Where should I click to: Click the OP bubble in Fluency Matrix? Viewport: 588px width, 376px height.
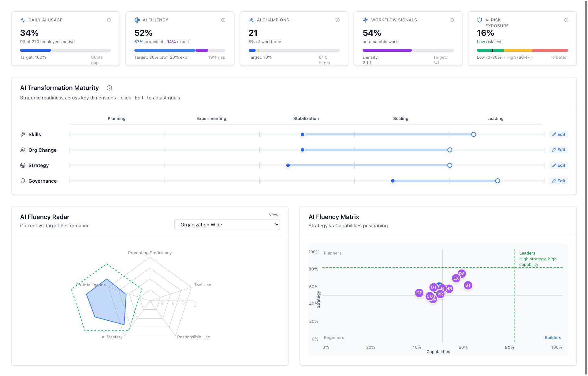tap(419, 293)
